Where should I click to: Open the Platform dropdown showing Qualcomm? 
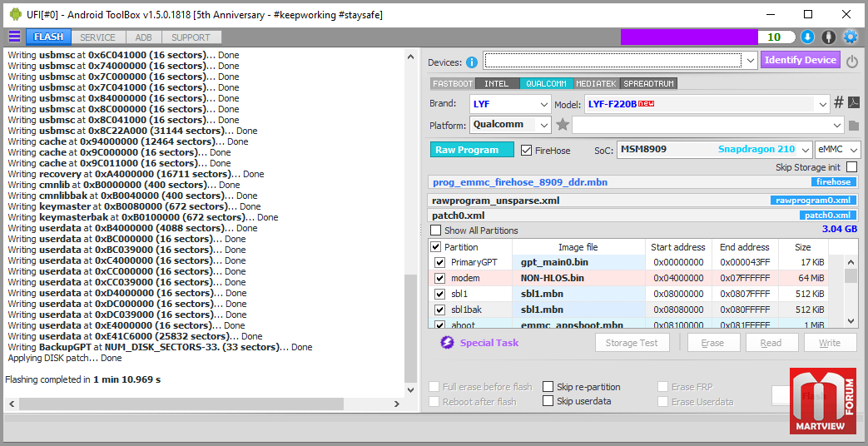click(x=510, y=125)
